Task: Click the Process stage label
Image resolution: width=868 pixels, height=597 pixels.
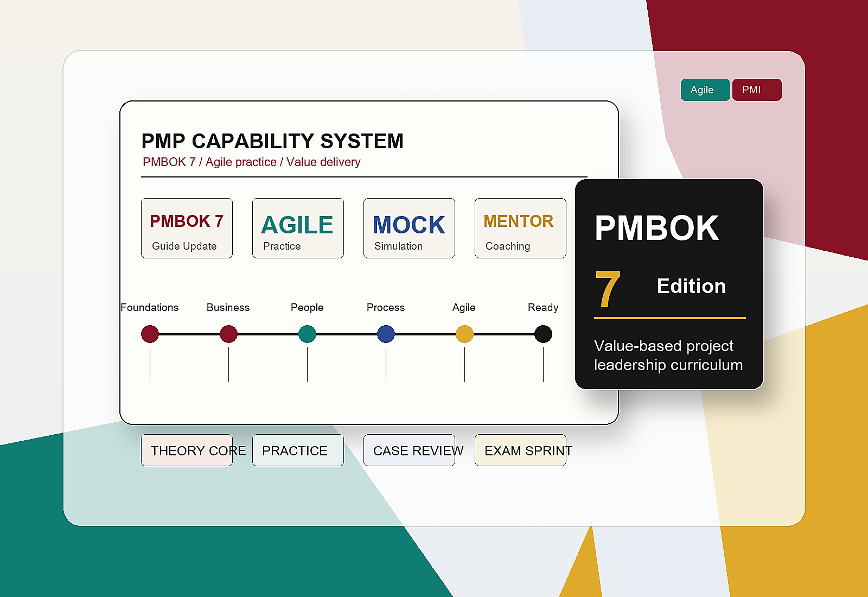Action: click(386, 307)
